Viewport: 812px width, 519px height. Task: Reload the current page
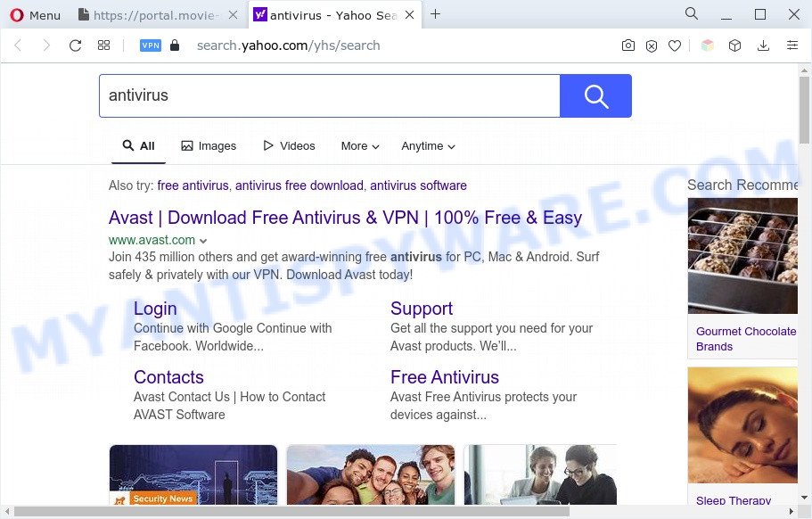coord(75,45)
